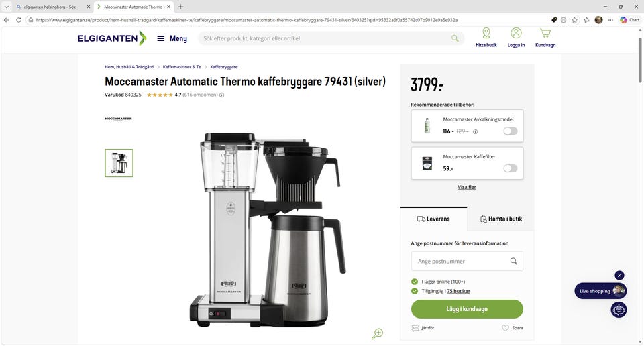Click the search magnifier in the product search bar

point(455,38)
